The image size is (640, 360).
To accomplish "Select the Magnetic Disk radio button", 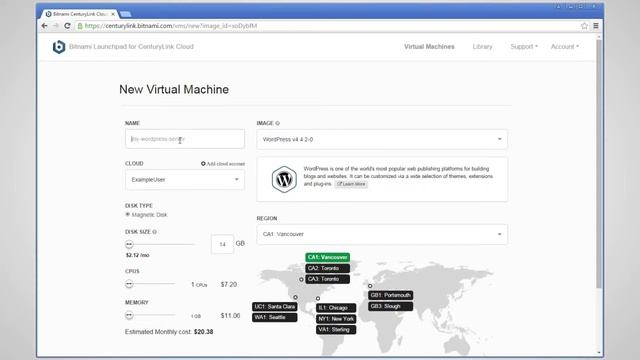I will [127, 214].
